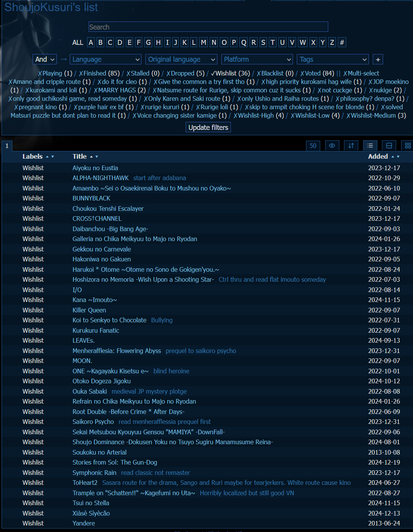Toggle the Playing (1) label filter
This screenshot has height=532, width=413.
pos(55,73)
